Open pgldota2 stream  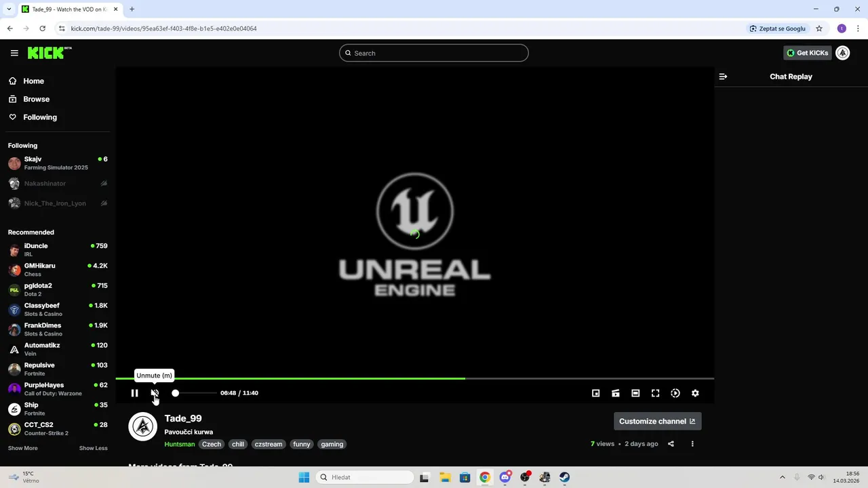click(58, 289)
